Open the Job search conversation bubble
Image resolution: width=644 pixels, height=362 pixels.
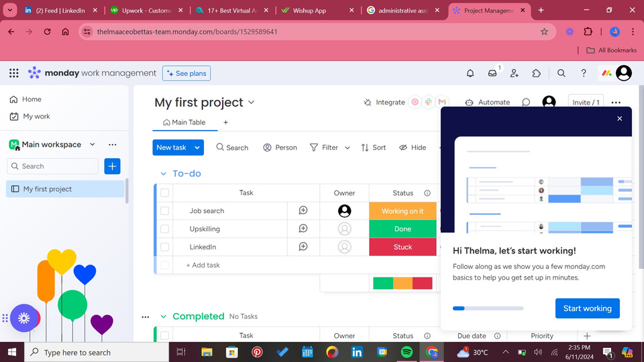303,210
